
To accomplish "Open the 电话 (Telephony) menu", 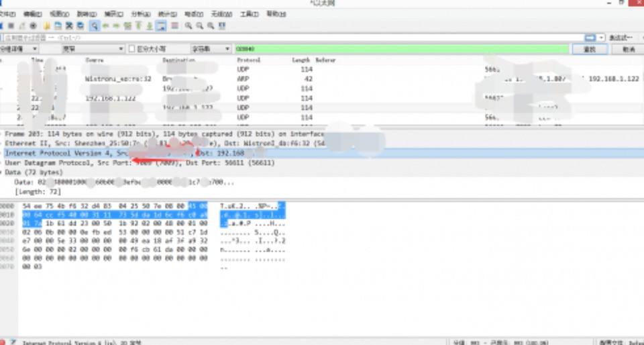I will [195, 14].
